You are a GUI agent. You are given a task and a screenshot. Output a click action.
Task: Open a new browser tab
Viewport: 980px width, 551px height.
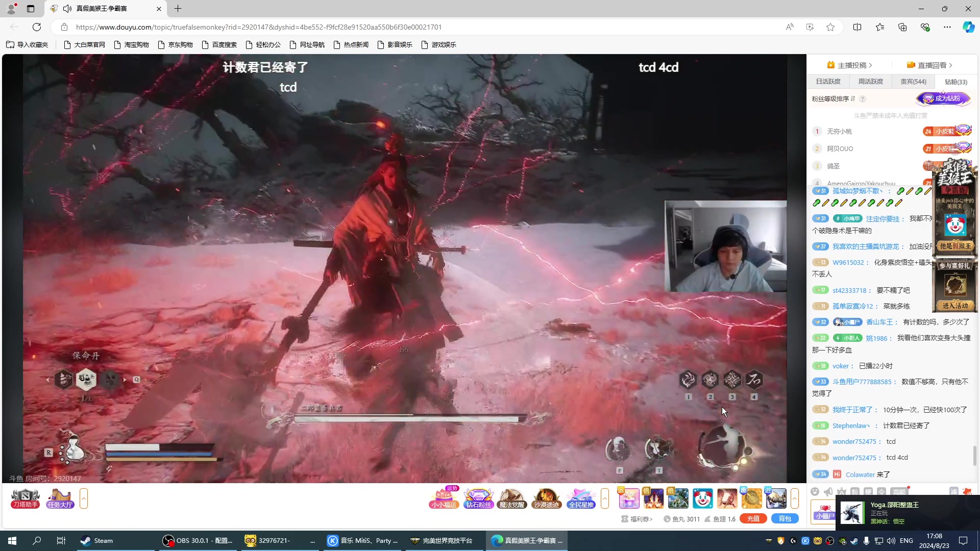[x=178, y=9]
